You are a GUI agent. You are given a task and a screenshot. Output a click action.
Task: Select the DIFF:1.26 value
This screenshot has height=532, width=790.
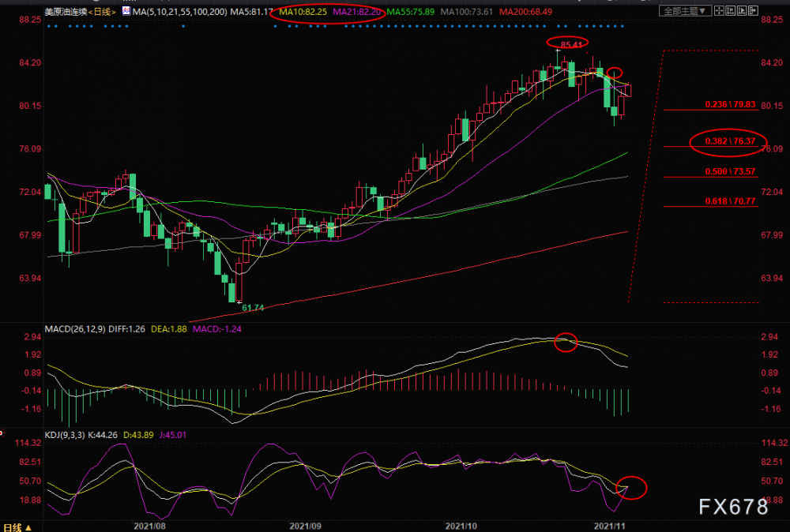point(126,329)
